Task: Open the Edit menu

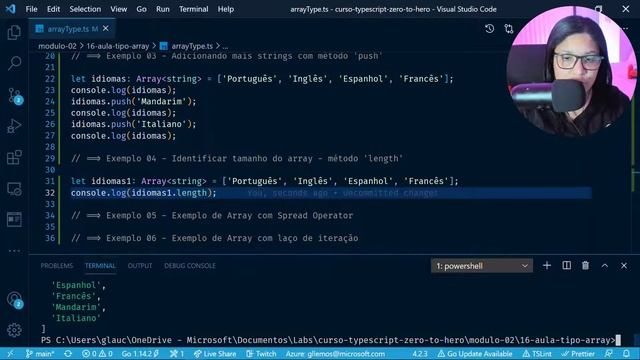Action: [53, 9]
